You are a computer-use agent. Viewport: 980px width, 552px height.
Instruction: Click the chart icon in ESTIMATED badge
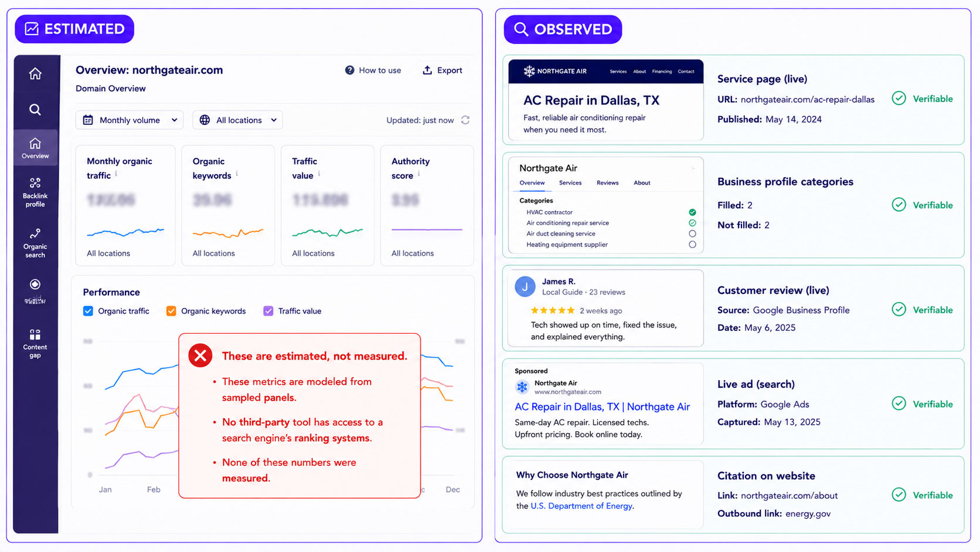[x=32, y=29]
